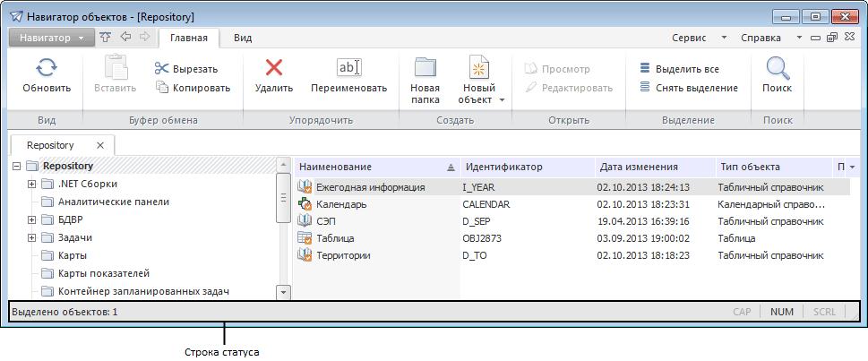Switch to the Вид ribbon tab
The image size is (868, 361).
[x=243, y=38]
